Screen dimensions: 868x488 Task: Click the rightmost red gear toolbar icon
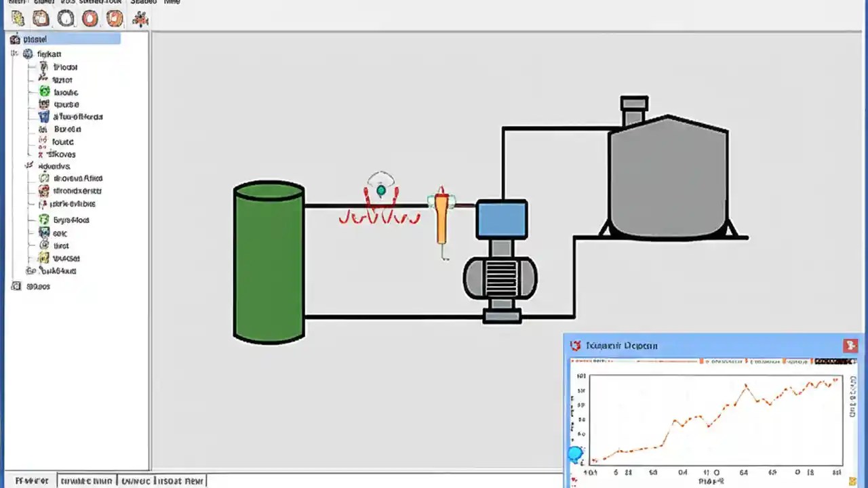(140, 18)
